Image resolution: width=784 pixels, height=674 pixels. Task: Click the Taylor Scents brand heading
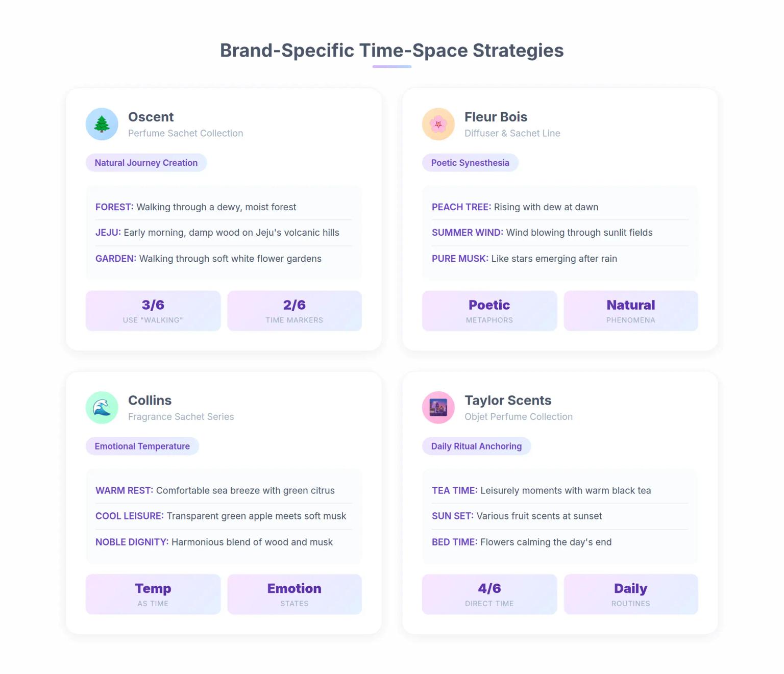[x=508, y=401]
